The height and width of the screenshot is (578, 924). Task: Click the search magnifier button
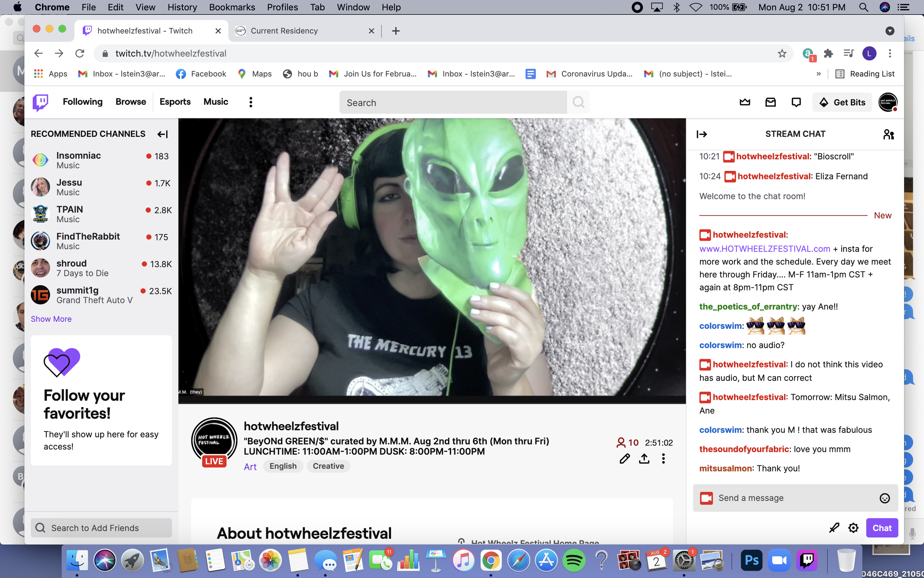point(578,102)
